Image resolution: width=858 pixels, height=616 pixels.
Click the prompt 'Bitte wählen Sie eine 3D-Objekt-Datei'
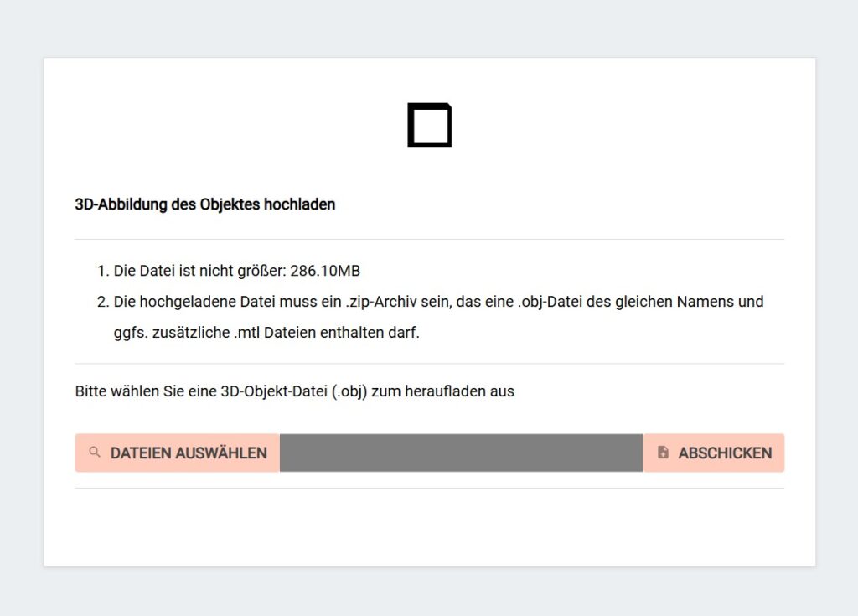pos(294,391)
